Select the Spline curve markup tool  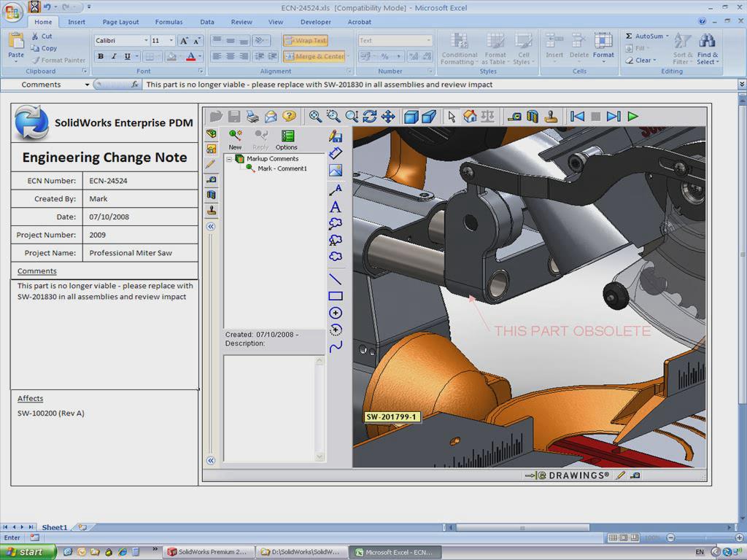pos(336,346)
